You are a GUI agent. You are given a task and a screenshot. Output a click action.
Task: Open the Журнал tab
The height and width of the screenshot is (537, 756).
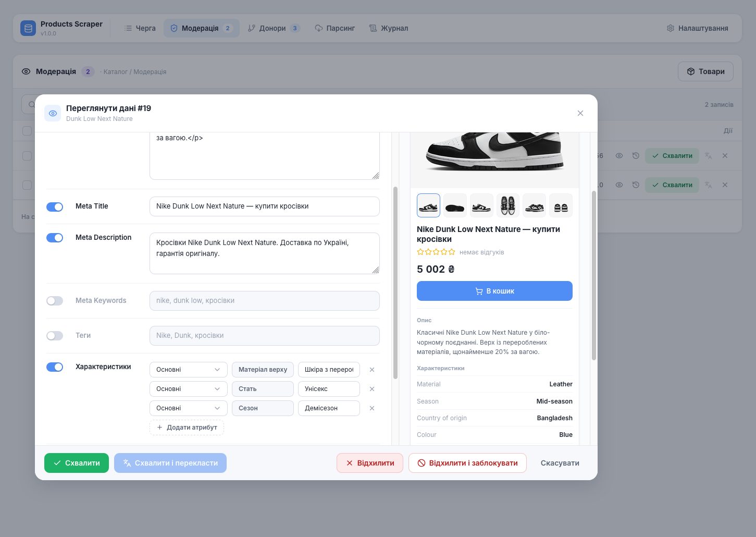point(389,28)
